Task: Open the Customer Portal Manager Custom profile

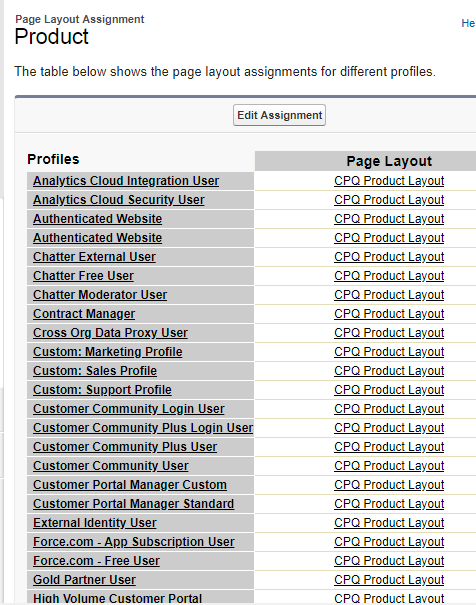Action: click(x=130, y=485)
